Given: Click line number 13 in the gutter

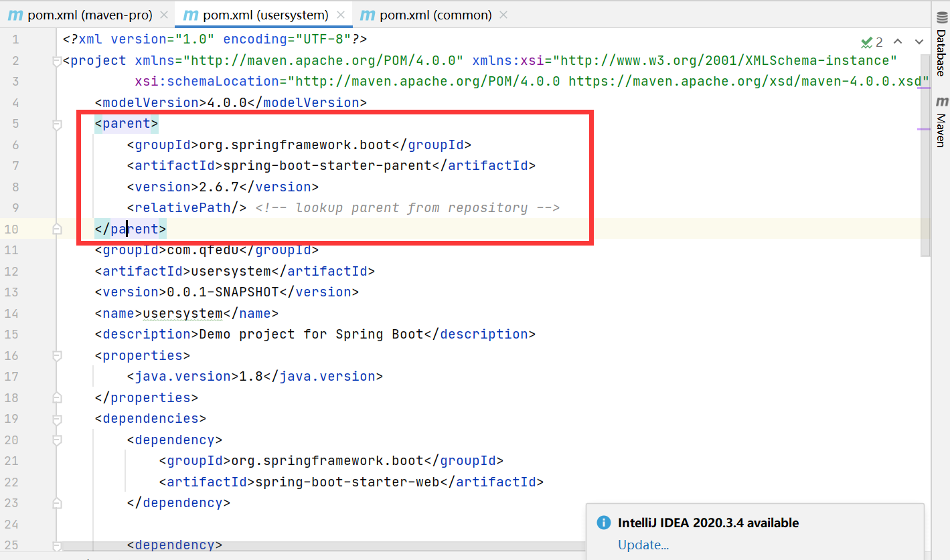Looking at the screenshot, I should 11,292.
